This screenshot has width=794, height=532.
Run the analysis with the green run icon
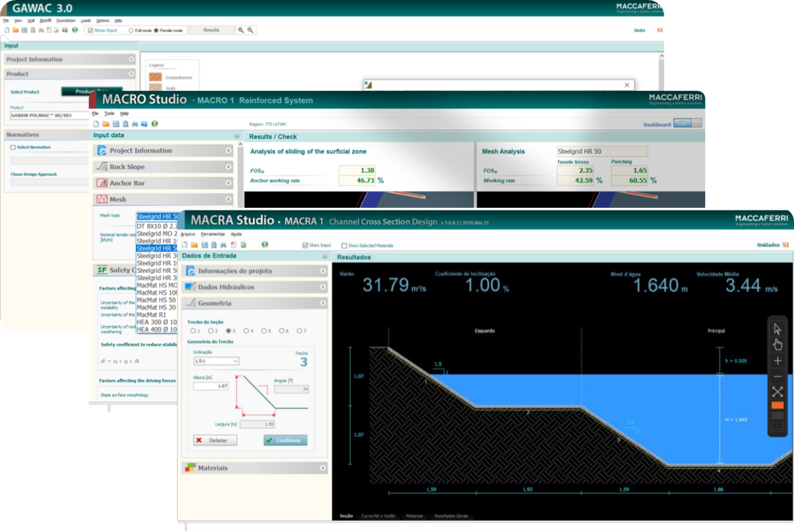click(x=265, y=245)
